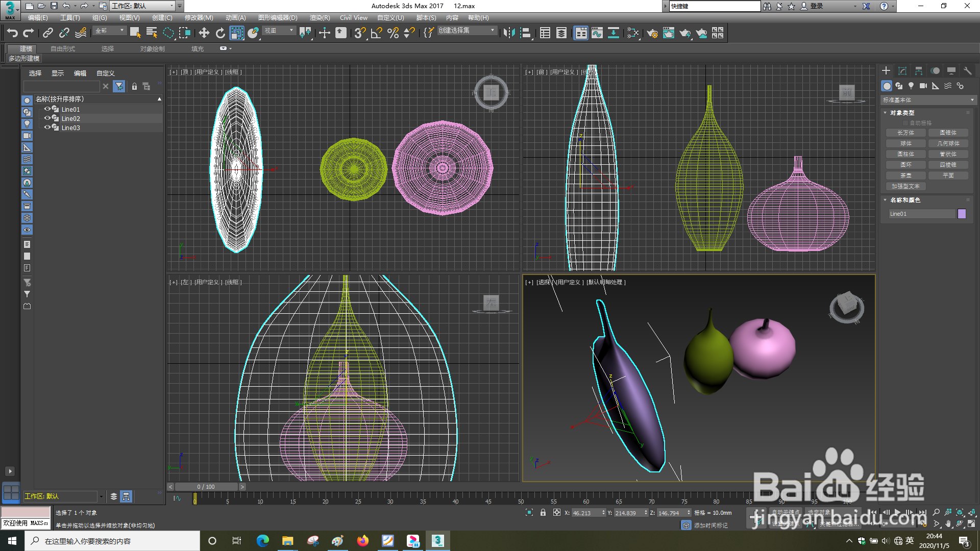Click the 球体 sphere button
Viewport: 980px width, 551px height.
point(906,143)
